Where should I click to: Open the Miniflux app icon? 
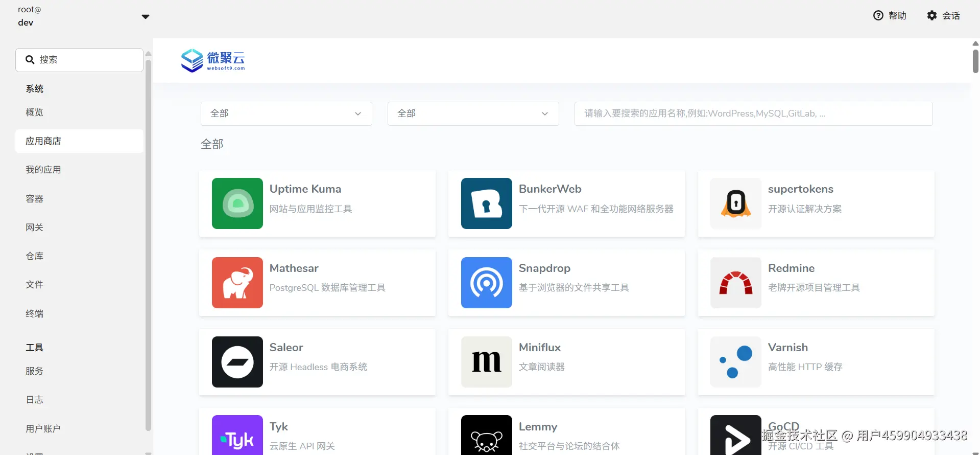(487, 362)
